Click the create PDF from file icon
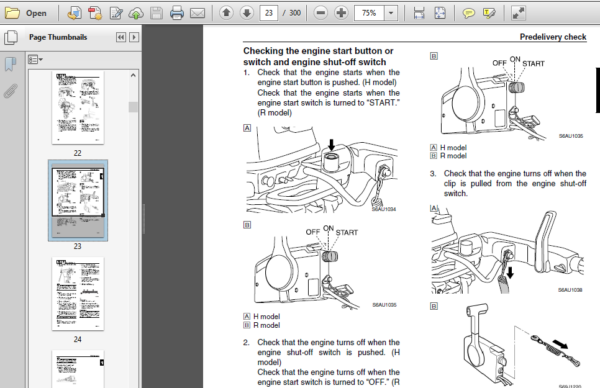Image resolution: width=600 pixels, height=388 pixels. pyautogui.click(x=74, y=13)
